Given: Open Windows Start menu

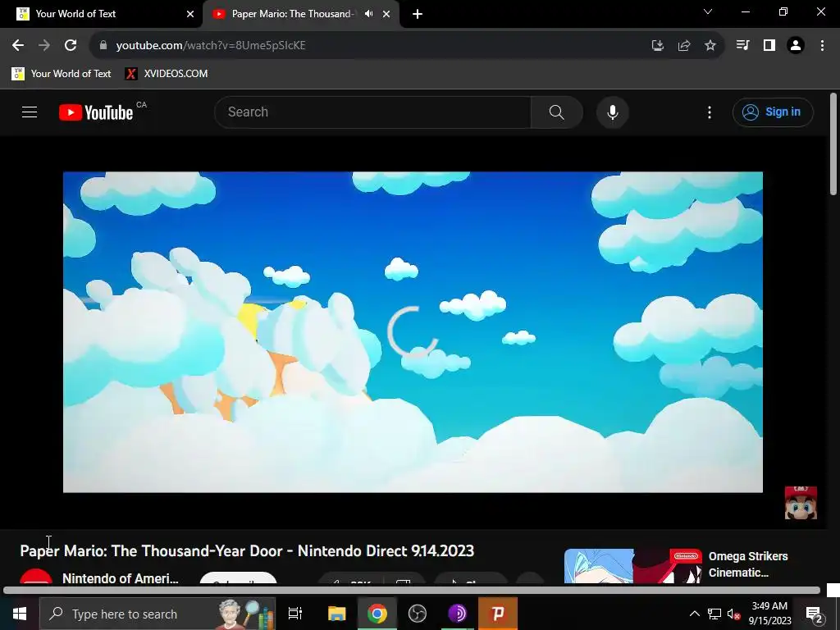Looking at the screenshot, I should pyautogui.click(x=20, y=614).
